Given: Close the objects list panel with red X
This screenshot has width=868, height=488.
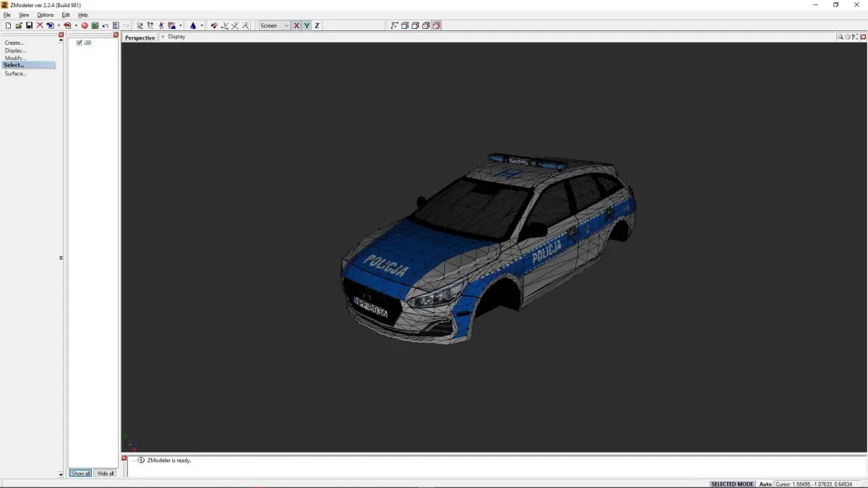Looking at the screenshot, I should click(x=116, y=35).
